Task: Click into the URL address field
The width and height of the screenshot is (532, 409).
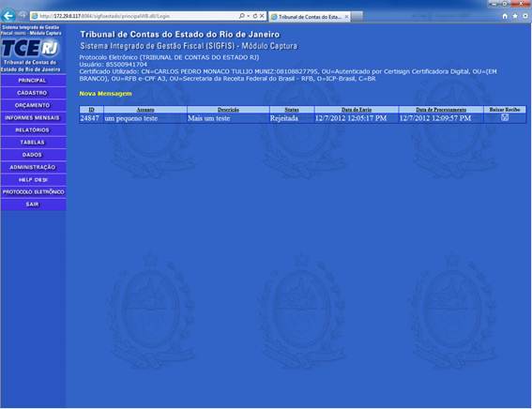Action: pos(136,16)
